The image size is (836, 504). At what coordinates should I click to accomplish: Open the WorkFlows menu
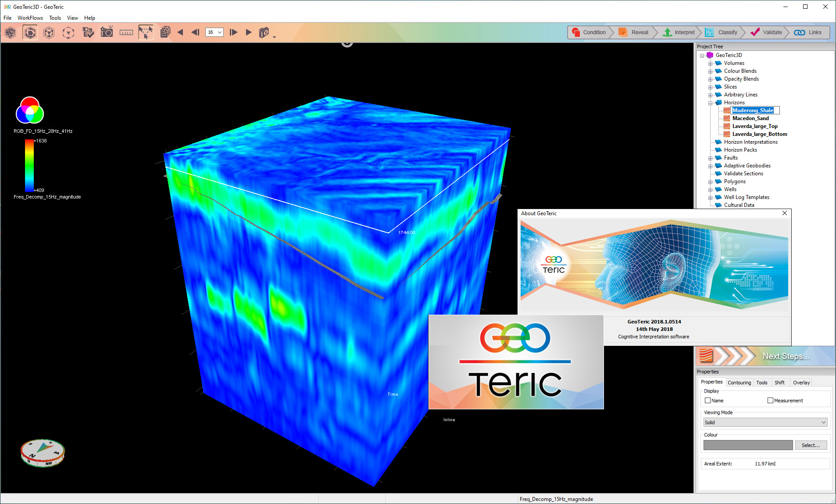click(x=30, y=18)
